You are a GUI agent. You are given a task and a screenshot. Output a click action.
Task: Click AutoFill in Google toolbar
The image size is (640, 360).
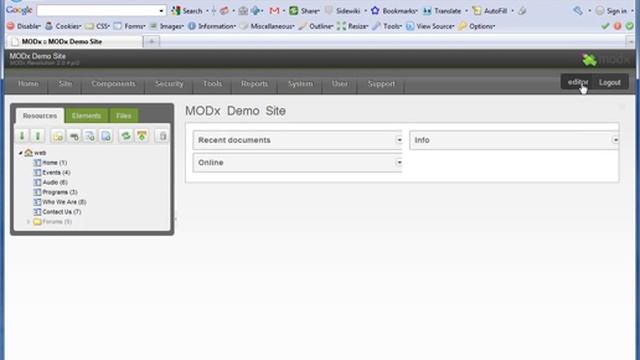pos(490,11)
